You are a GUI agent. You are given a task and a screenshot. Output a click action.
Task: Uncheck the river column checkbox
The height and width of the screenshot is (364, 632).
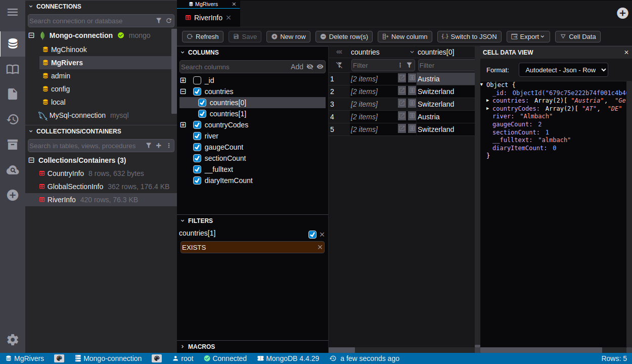tap(197, 135)
